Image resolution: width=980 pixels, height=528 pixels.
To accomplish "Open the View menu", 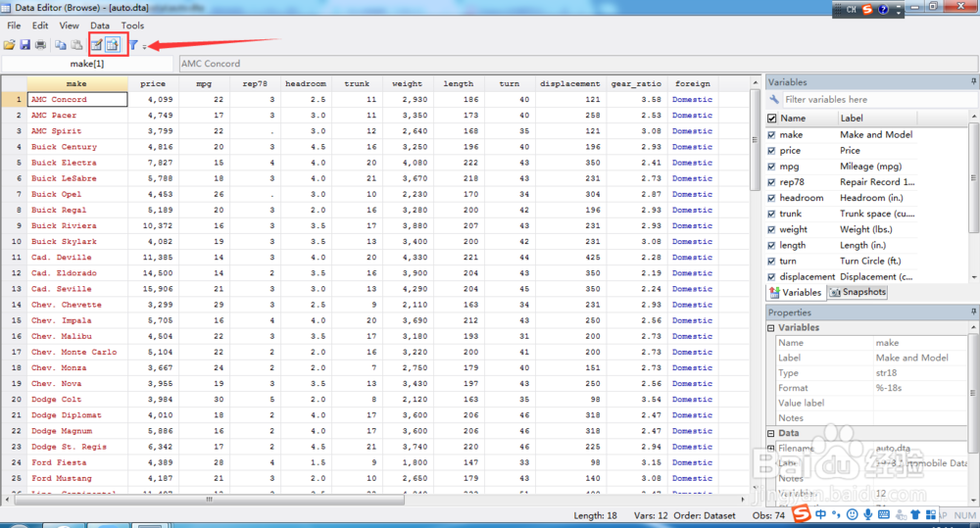I will point(69,25).
